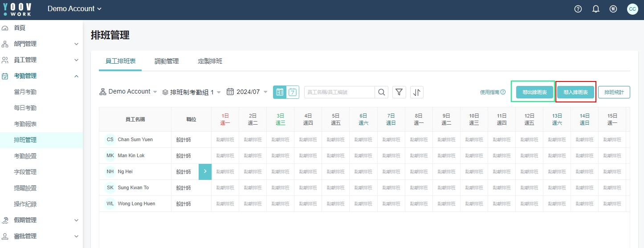Switch to monthly calendar view

click(280, 92)
